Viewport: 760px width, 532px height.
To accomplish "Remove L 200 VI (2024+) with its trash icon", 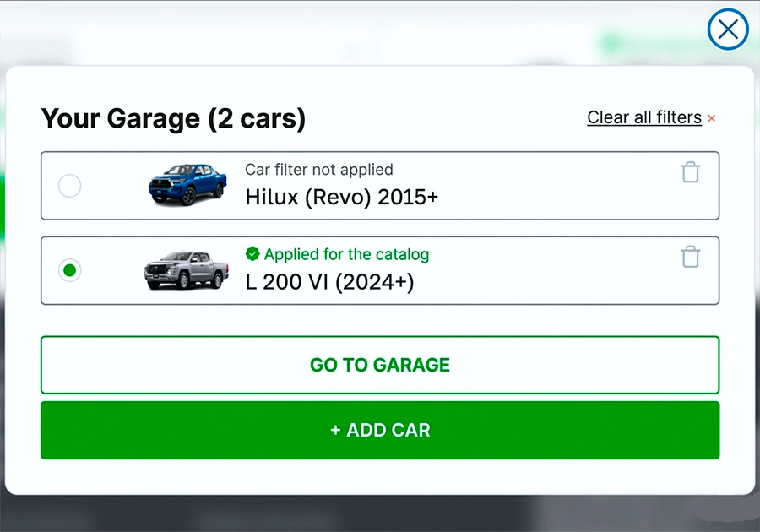I will [691, 257].
